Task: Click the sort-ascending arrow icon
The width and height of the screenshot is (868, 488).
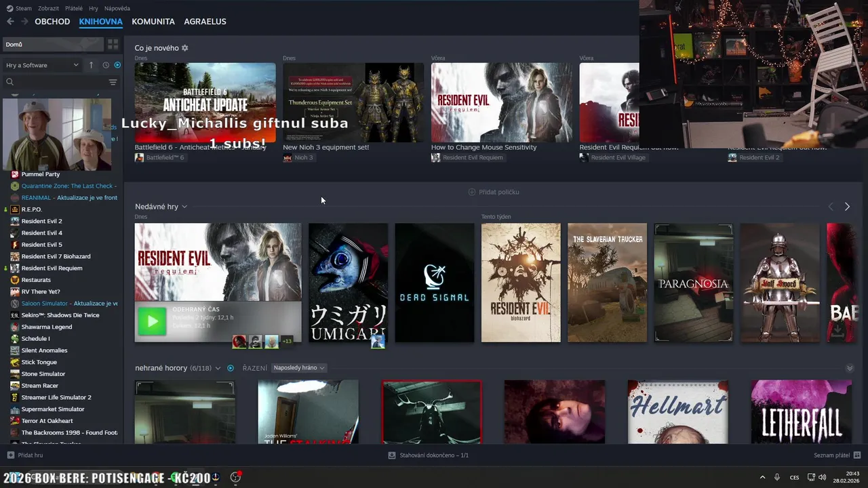Action: [92, 65]
